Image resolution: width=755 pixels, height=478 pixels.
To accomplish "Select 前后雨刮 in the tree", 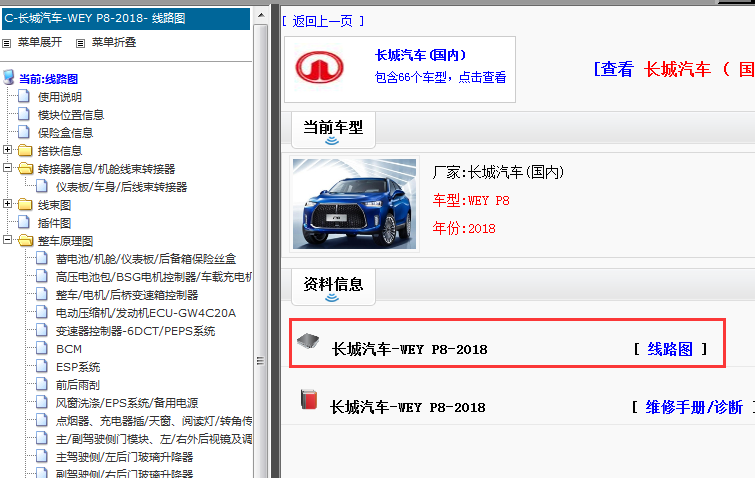I will click(x=78, y=385).
